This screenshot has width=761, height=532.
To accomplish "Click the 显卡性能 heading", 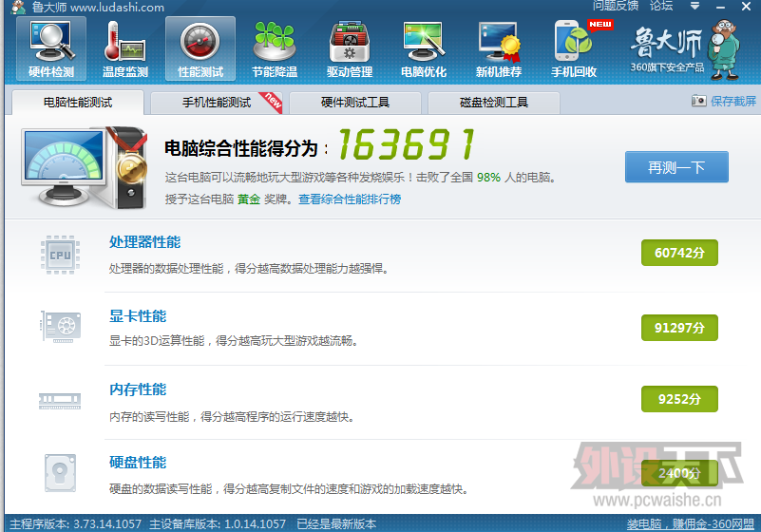I will pyautogui.click(x=138, y=316).
